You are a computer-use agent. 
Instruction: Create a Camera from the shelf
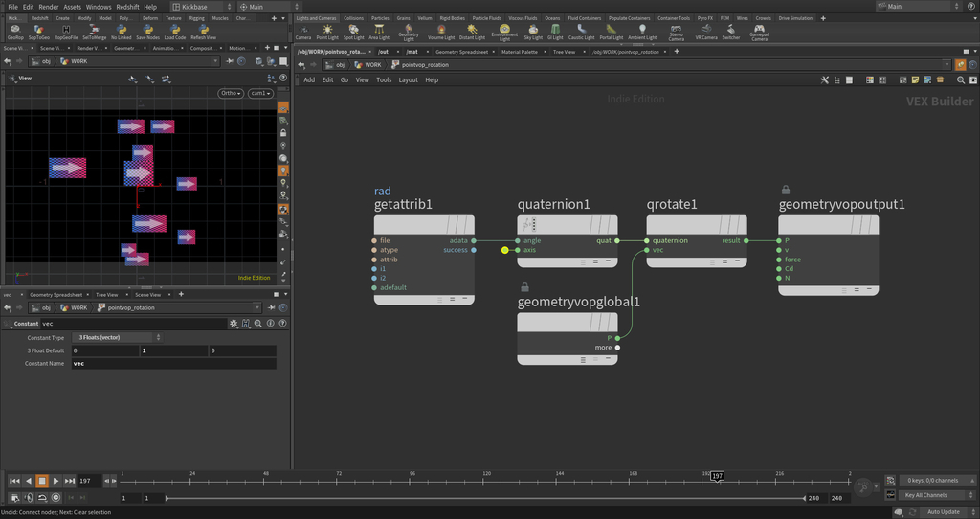click(303, 32)
